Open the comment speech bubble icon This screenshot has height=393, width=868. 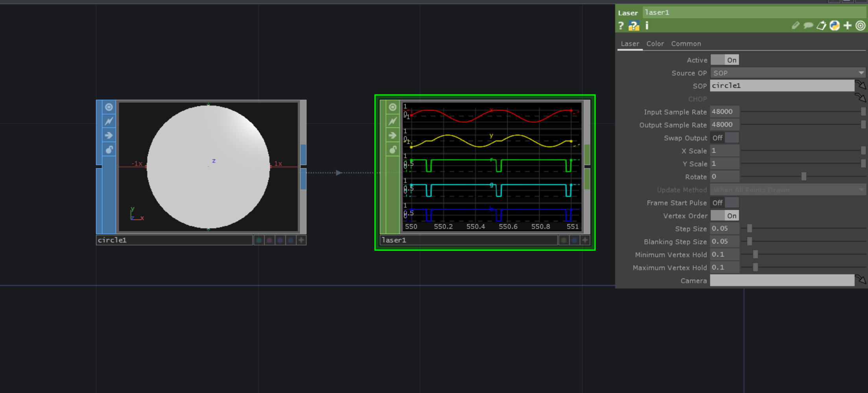click(x=808, y=26)
